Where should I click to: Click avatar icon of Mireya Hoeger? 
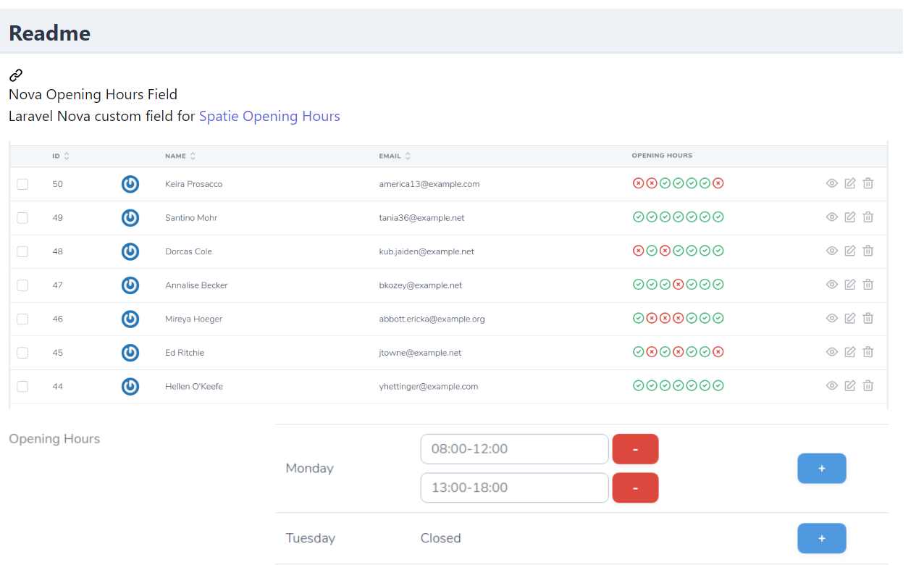point(130,319)
